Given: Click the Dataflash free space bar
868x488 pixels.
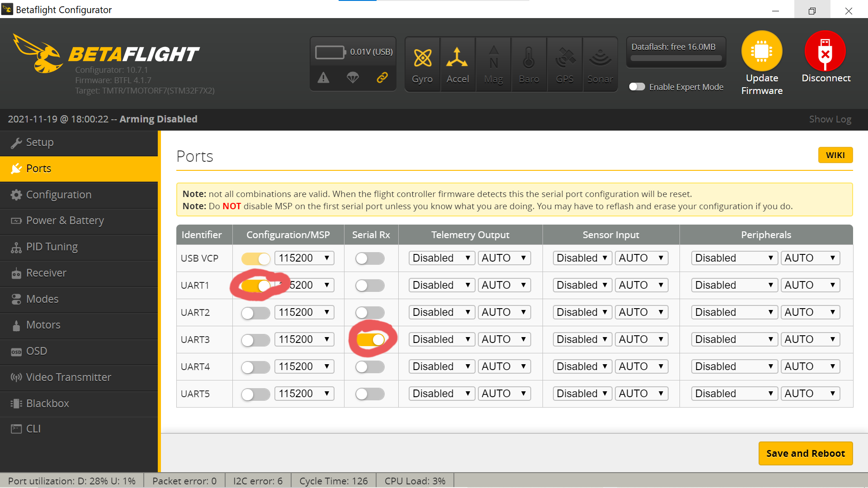Looking at the screenshot, I should coord(676,58).
